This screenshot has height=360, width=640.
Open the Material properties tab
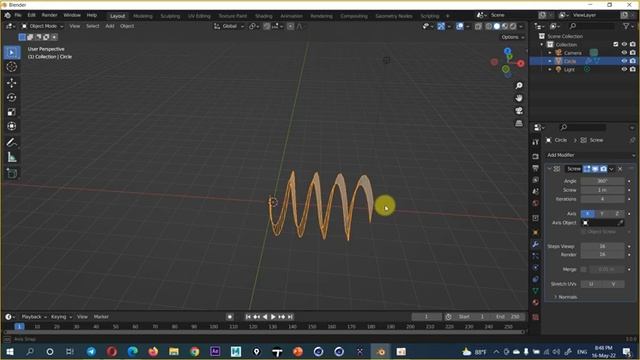click(x=536, y=303)
